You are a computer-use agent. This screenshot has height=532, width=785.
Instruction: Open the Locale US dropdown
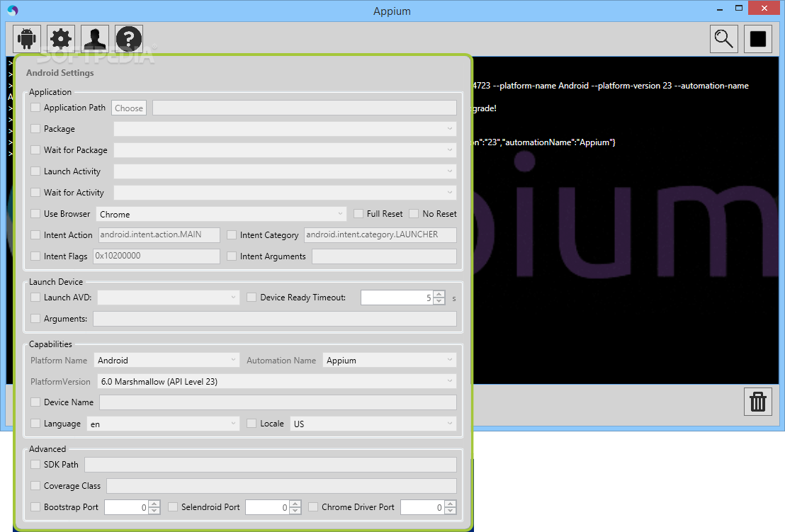tap(373, 424)
